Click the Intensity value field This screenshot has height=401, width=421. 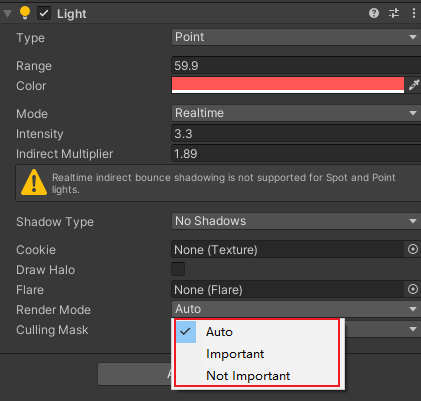(296, 134)
